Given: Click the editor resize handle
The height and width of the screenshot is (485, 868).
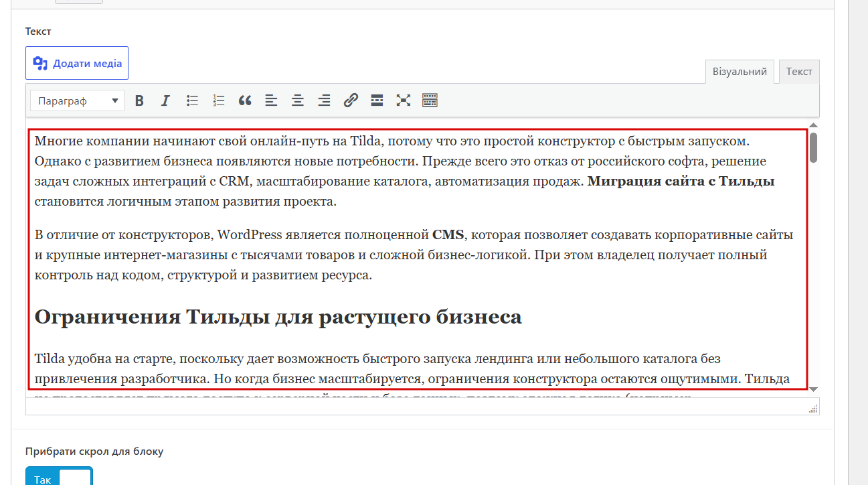Looking at the screenshot, I should 814,409.
